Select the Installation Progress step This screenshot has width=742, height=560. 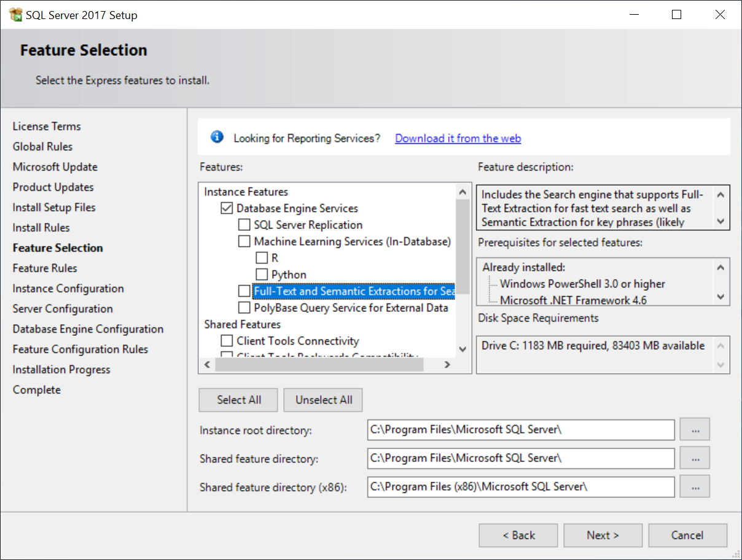pyautogui.click(x=61, y=370)
